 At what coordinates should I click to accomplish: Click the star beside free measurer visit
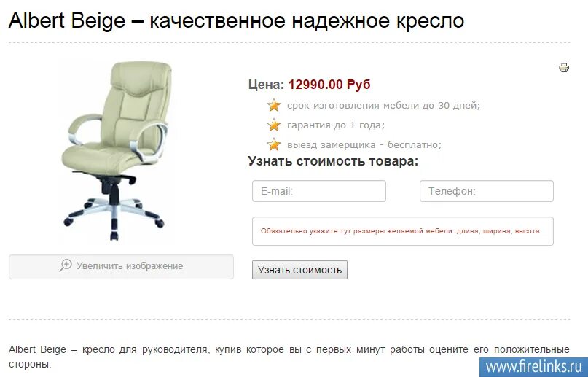click(274, 144)
